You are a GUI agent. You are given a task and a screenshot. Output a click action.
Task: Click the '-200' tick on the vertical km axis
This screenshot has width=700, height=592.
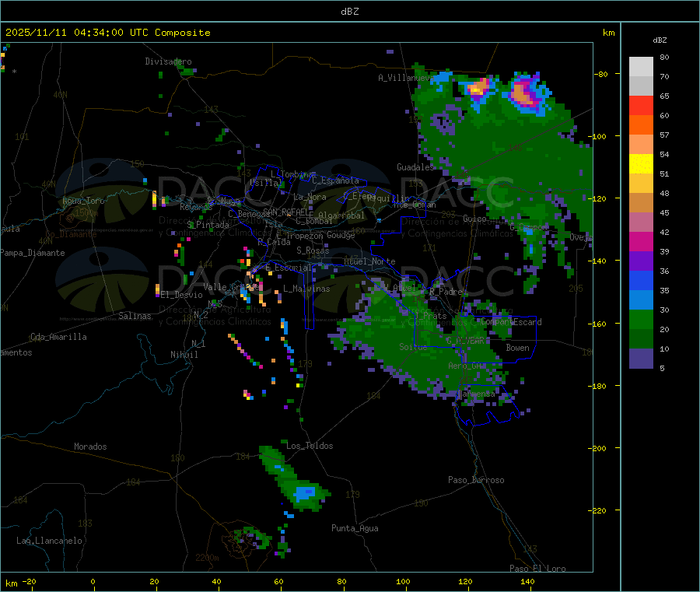tap(598, 448)
